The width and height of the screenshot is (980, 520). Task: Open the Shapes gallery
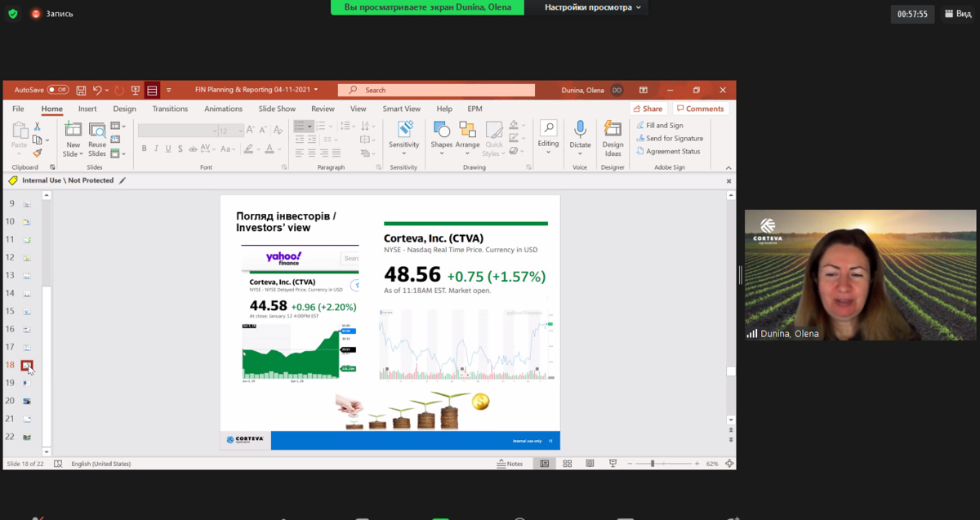[x=442, y=139]
